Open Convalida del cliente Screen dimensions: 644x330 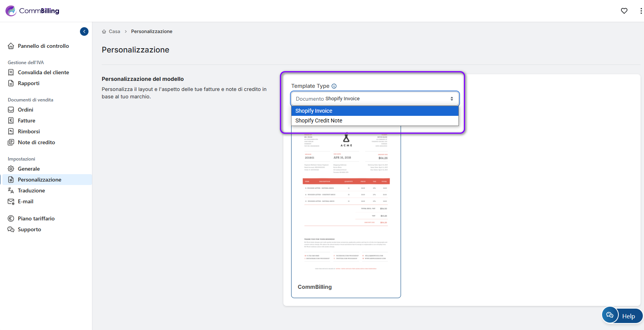(x=43, y=72)
